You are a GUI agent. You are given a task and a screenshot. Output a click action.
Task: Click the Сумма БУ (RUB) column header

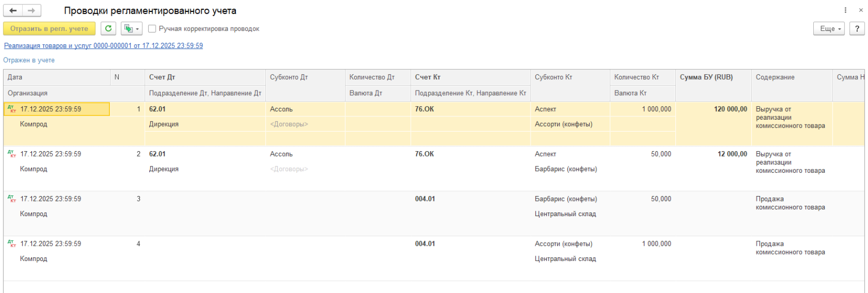click(706, 77)
